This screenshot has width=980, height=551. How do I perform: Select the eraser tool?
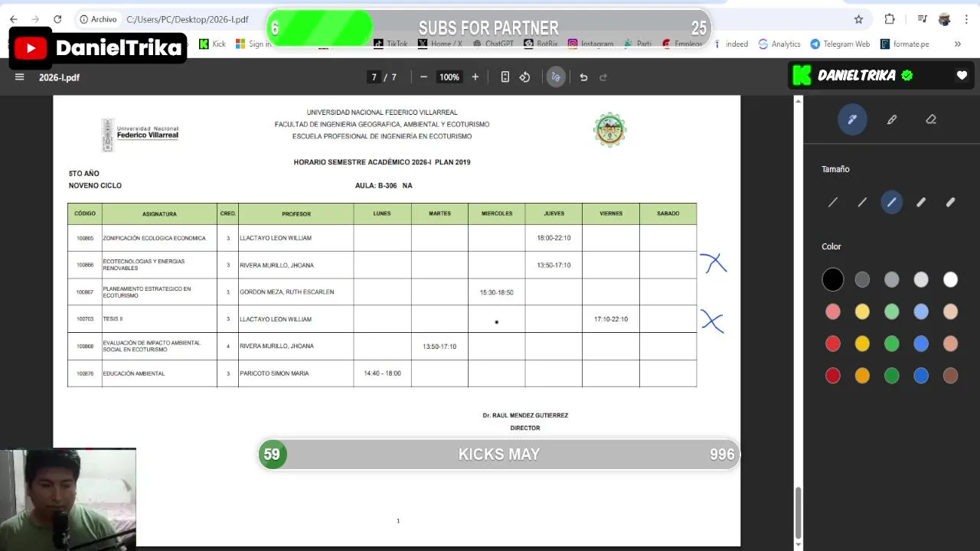(931, 119)
